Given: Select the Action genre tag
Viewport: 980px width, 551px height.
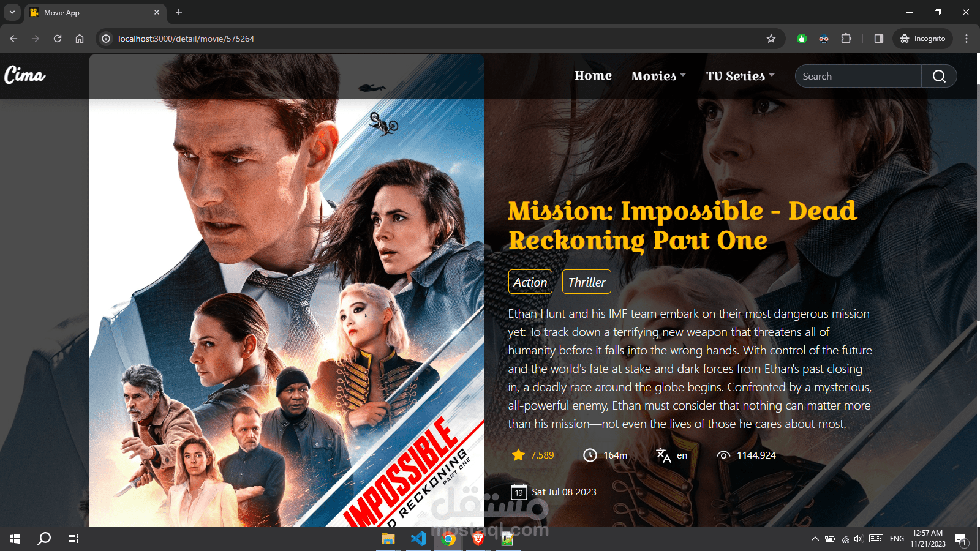Looking at the screenshot, I should tap(530, 282).
